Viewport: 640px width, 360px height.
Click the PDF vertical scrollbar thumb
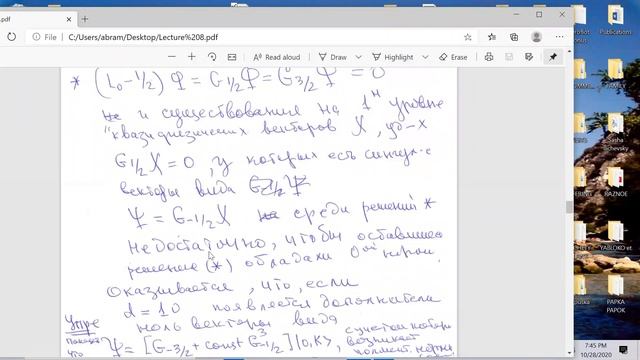[x=569, y=207]
